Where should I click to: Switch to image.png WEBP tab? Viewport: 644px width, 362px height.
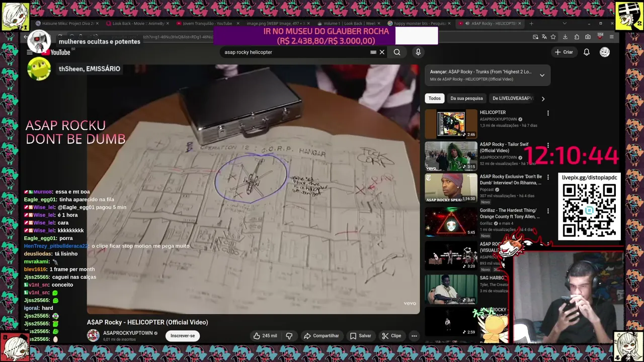click(x=276, y=23)
